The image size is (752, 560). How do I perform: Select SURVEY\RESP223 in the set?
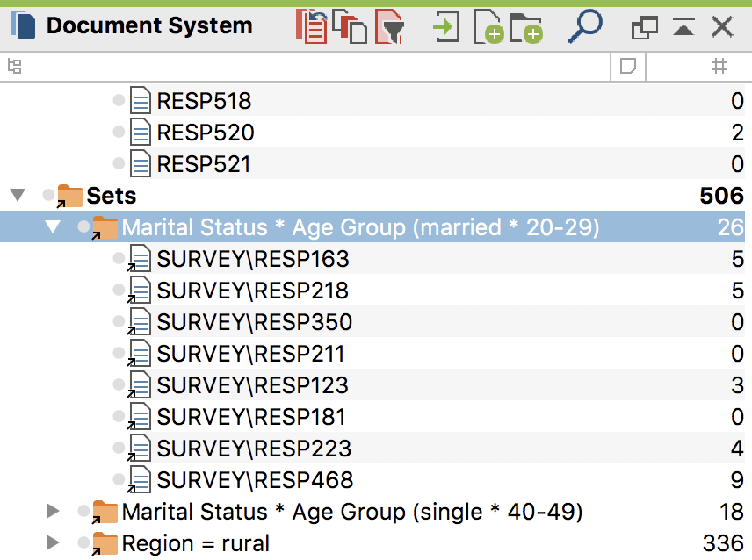[254, 449]
